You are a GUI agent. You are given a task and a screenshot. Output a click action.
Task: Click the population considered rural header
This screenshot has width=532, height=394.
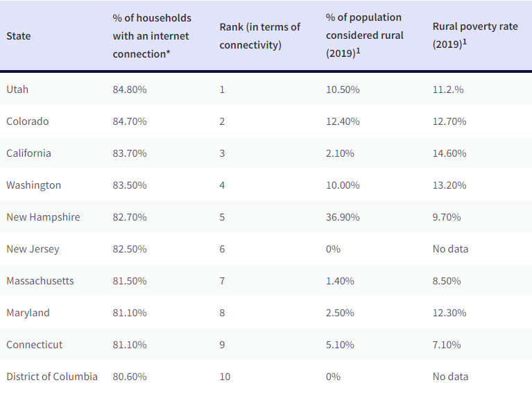364,36
